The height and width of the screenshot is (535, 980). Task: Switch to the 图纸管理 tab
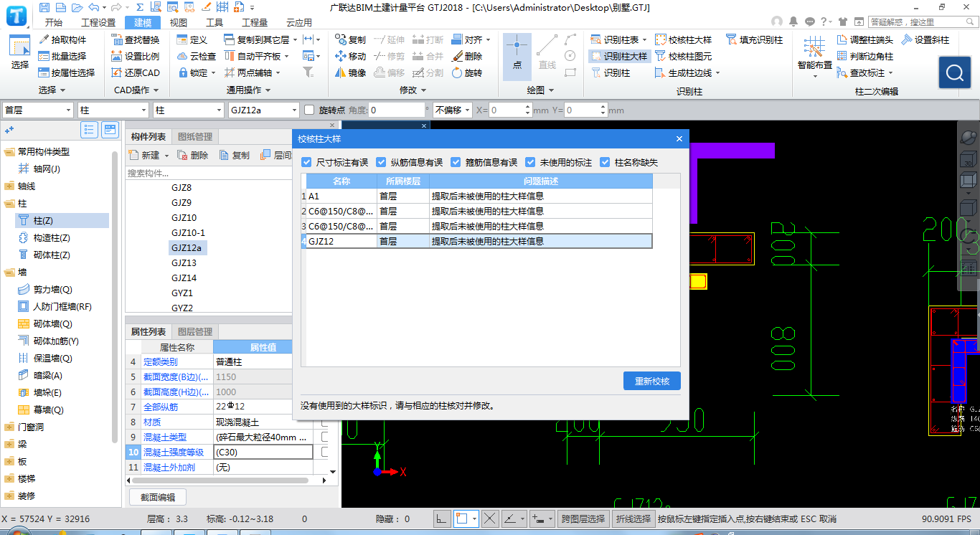tap(195, 137)
